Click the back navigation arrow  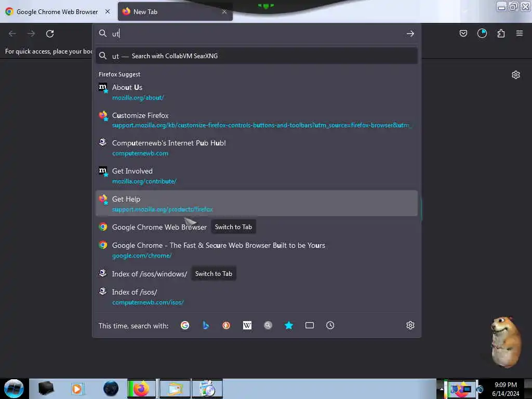point(12,34)
